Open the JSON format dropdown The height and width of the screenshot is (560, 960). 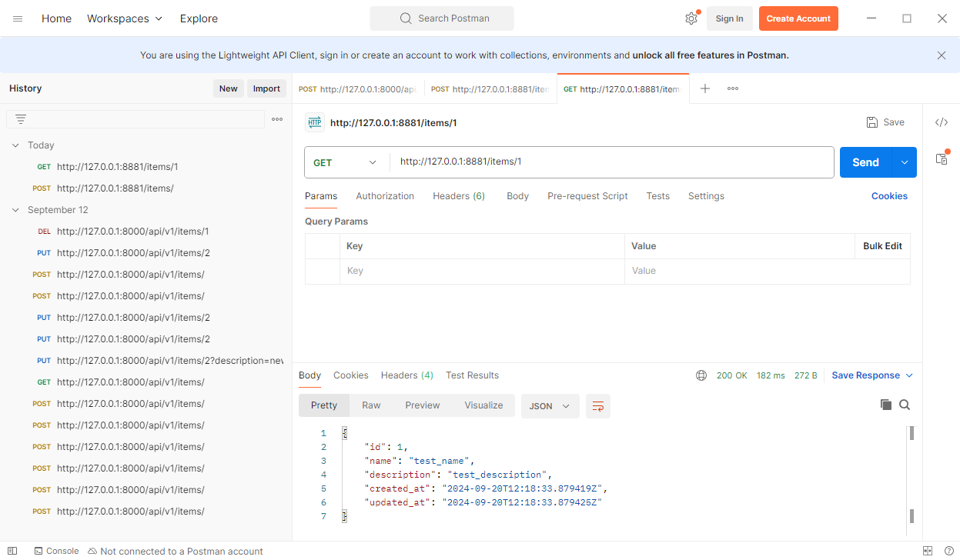coord(550,406)
